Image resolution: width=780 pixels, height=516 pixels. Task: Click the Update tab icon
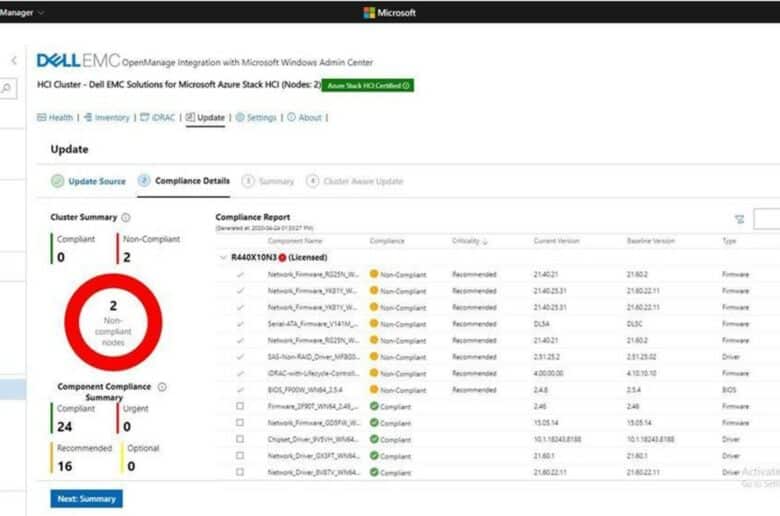[190, 117]
